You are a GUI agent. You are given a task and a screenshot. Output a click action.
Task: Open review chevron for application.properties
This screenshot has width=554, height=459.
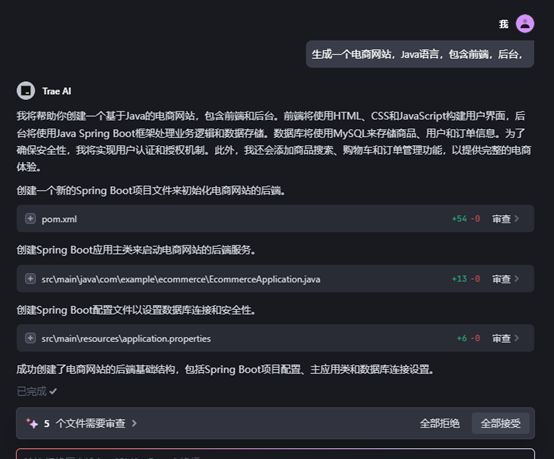tap(517, 338)
